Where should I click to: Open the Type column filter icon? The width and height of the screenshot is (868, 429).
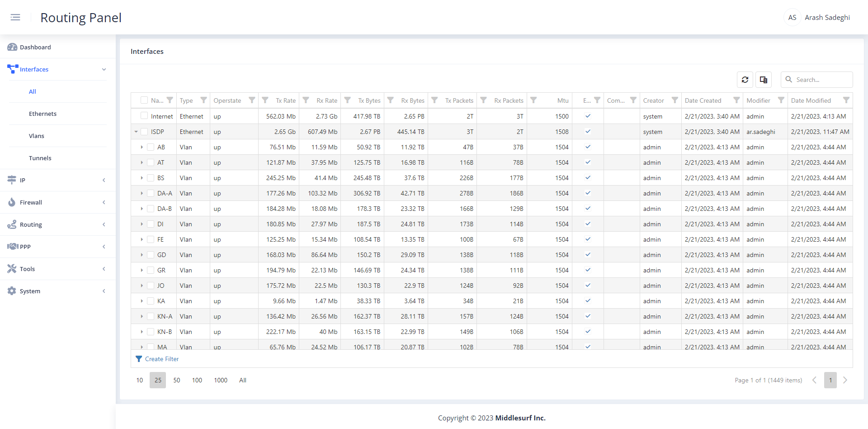click(x=203, y=100)
